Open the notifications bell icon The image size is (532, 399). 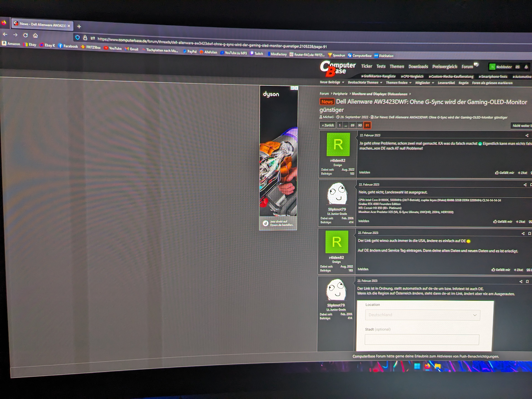click(526, 67)
